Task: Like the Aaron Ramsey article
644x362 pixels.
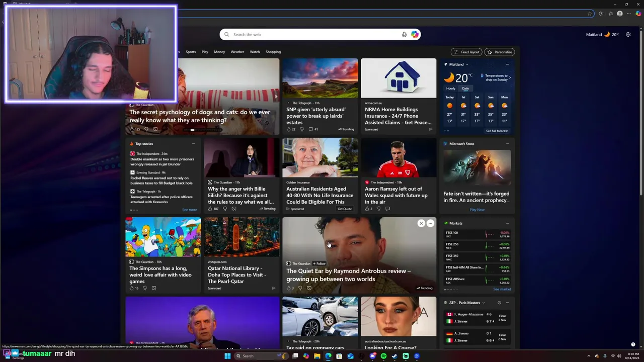Action: point(367,209)
